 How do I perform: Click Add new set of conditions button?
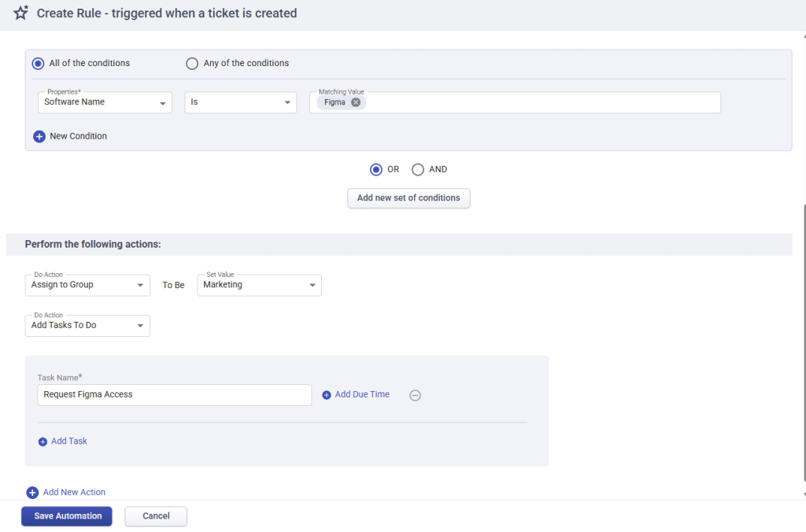pos(409,198)
